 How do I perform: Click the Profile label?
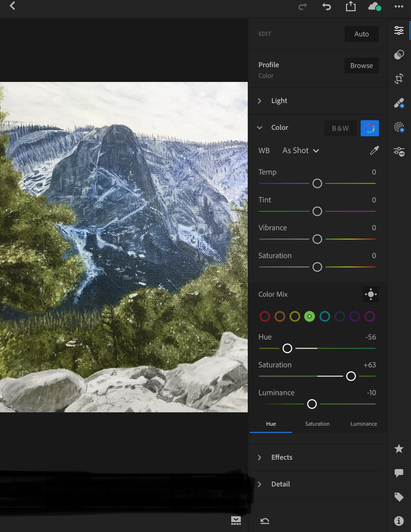coord(269,65)
